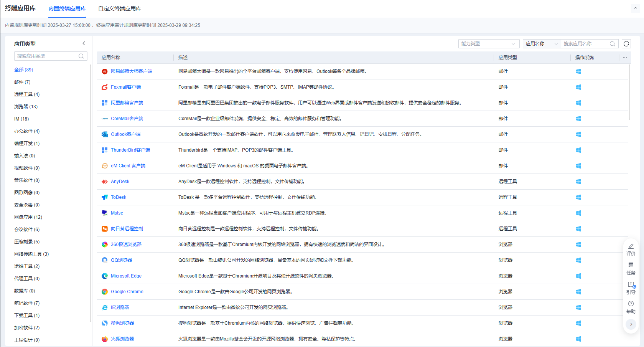The width and height of the screenshot is (644, 347).
Task: Expand the 能力类型 dropdown
Action: 489,44
